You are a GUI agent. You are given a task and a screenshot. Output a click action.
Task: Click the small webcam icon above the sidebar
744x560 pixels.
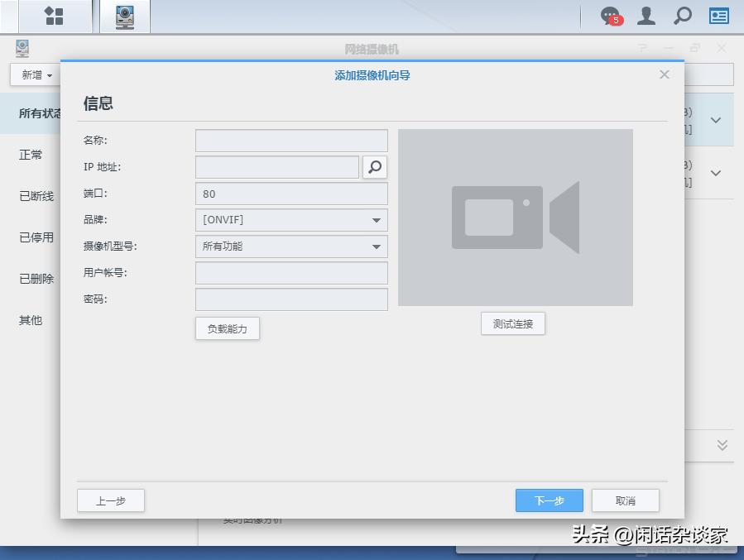(22, 48)
